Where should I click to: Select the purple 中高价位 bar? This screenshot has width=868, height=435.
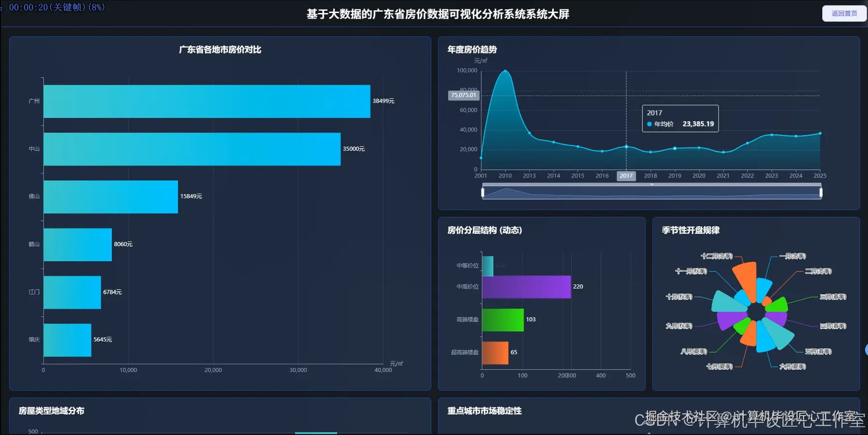[x=527, y=287]
